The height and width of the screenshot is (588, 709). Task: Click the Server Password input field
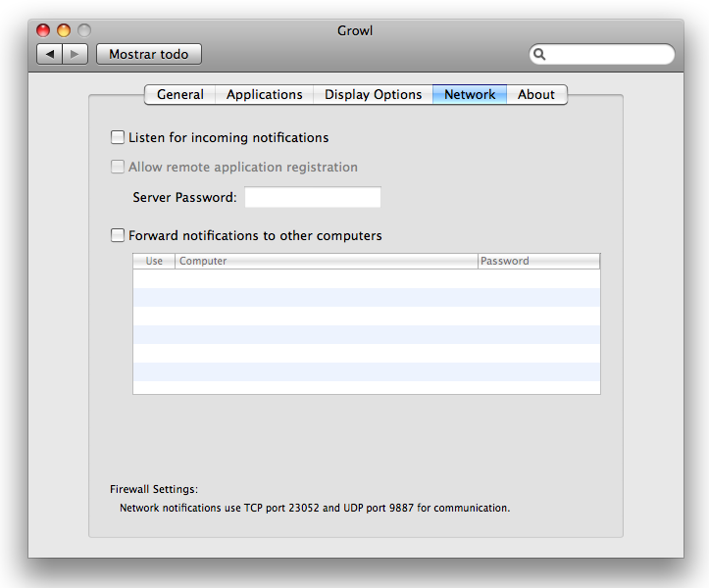coord(313,197)
